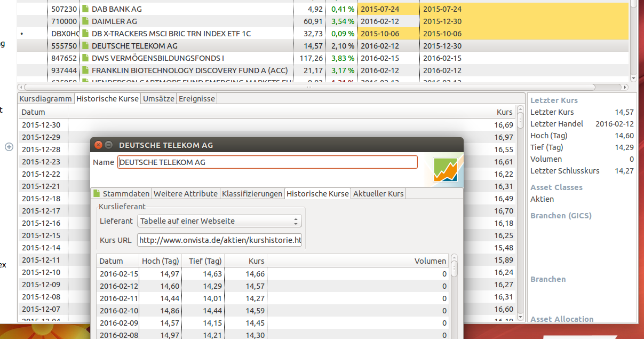Viewport: 644px width, 339px height.
Task: Select the 2016-02-10 row in dialog table
Action: pos(273,311)
